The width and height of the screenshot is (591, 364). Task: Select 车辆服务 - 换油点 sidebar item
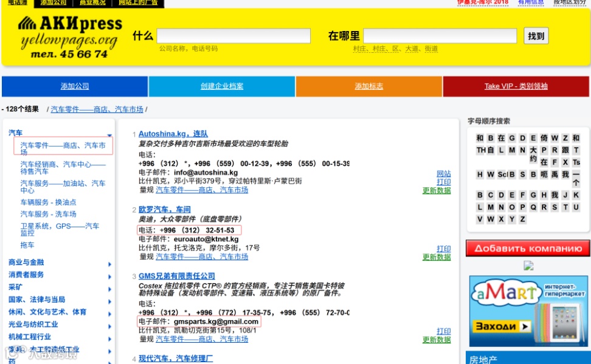[48, 202]
